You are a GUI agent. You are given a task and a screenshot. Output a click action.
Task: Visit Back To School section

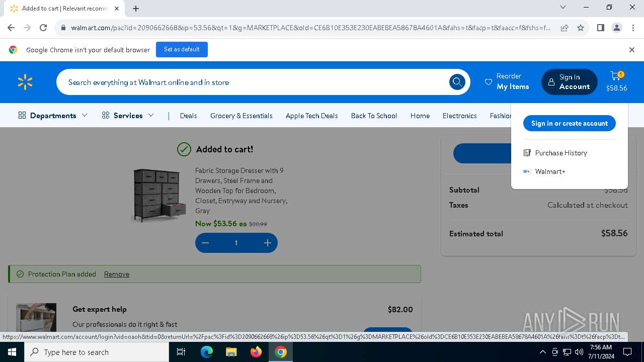[374, 116]
